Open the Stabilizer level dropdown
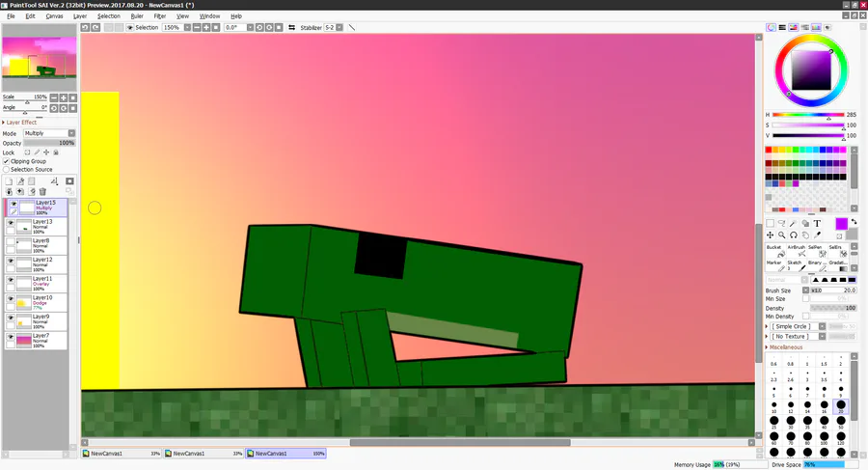868x470 pixels. point(339,27)
